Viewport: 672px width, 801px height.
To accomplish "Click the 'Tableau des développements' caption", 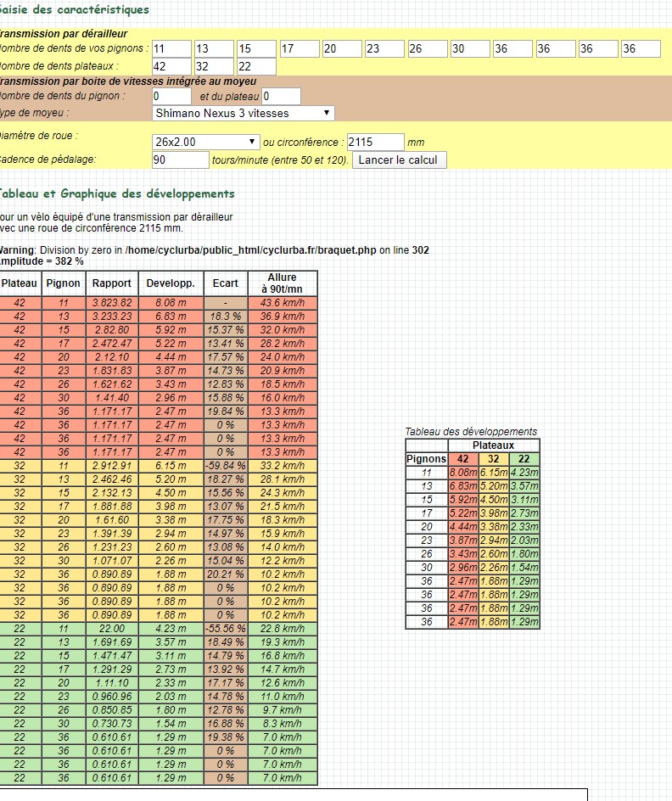I will pyautogui.click(x=471, y=432).
